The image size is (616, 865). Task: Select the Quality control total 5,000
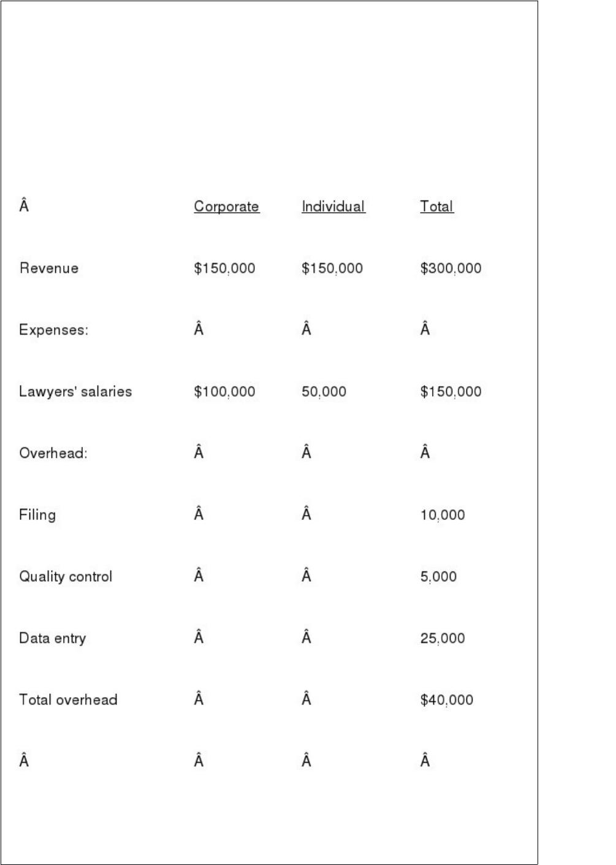tap(438, 577)
